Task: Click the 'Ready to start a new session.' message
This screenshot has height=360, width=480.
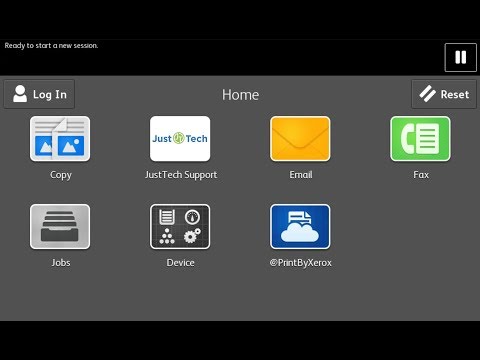Action: pos(51,46)
